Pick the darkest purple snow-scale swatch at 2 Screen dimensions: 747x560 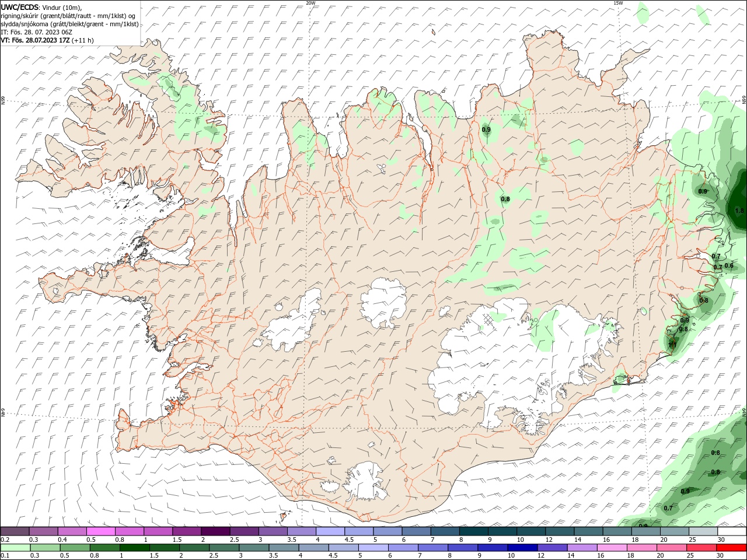215,531
